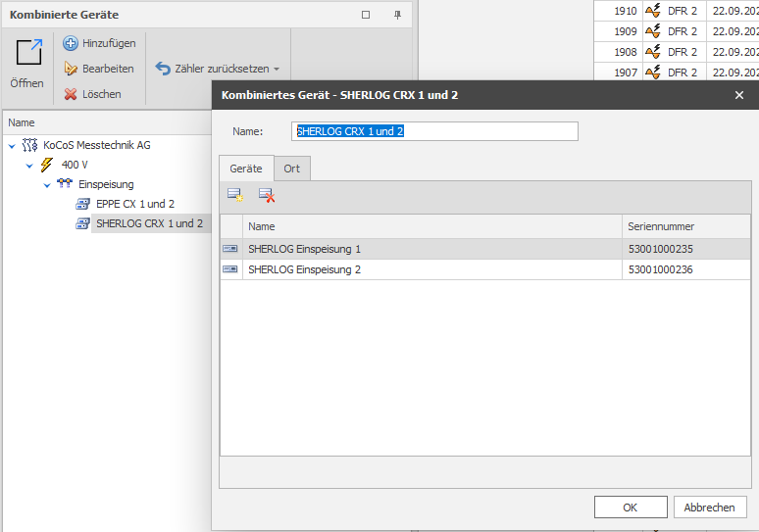Image resolution: width=759 pixels, height=532 pixels.
Task: Select SHERLOG CRX 1 und 2 in tree
Action: [x=150, y=223]
